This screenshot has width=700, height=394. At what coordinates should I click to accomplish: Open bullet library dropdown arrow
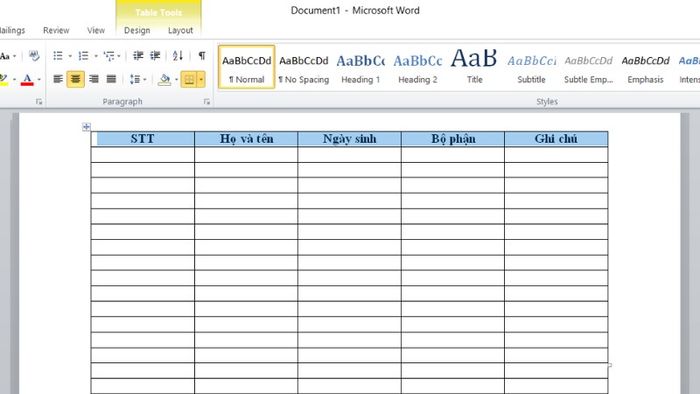tap(70, 56)
